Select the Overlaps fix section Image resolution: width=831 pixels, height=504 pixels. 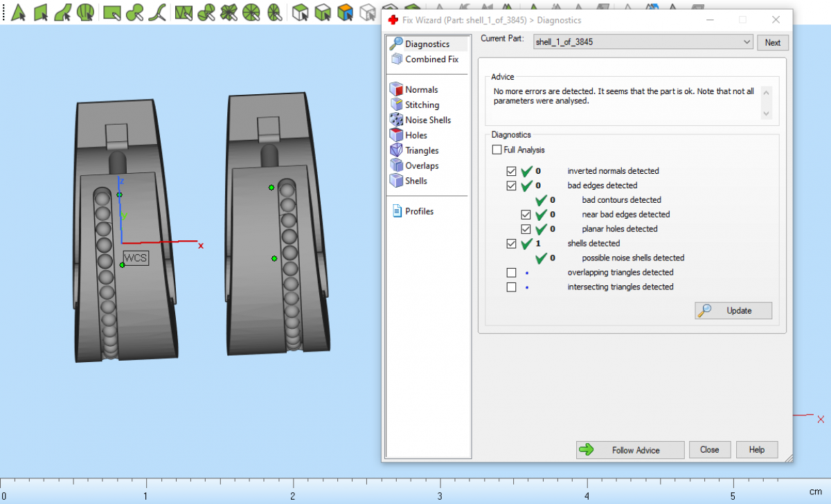422,165
